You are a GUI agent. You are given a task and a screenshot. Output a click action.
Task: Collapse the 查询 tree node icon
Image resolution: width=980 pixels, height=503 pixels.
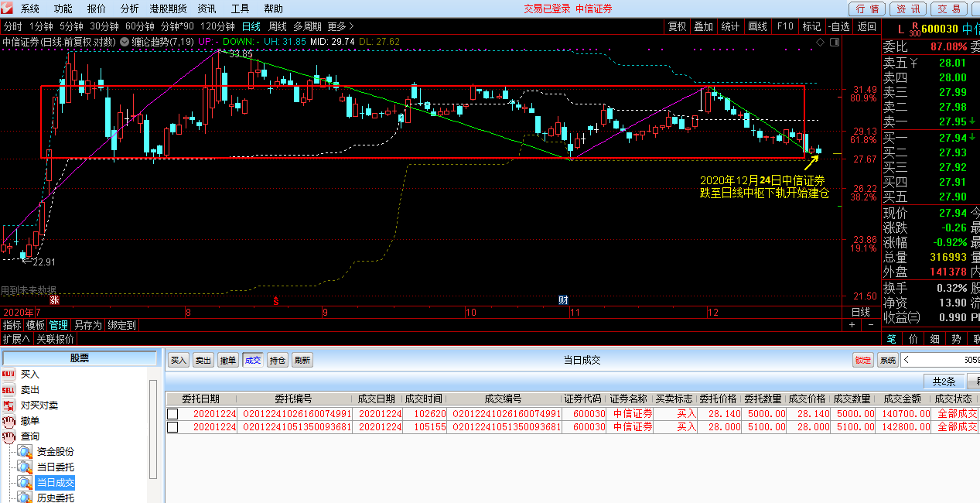click(x=9, y=436)
